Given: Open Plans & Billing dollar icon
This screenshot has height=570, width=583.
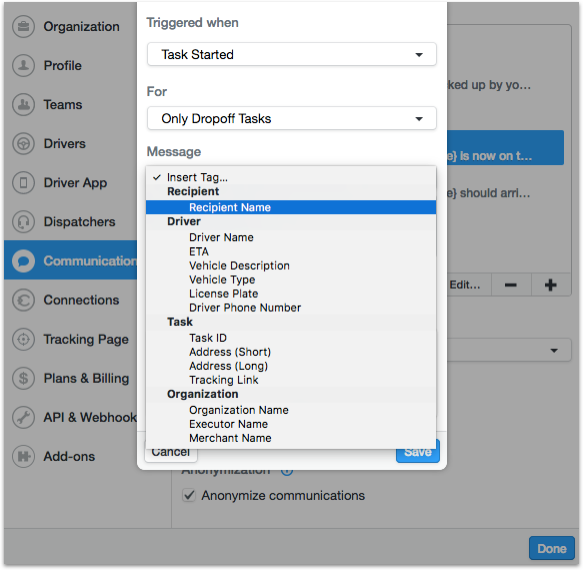Looking at the screenshot, I should click(23, 378).
